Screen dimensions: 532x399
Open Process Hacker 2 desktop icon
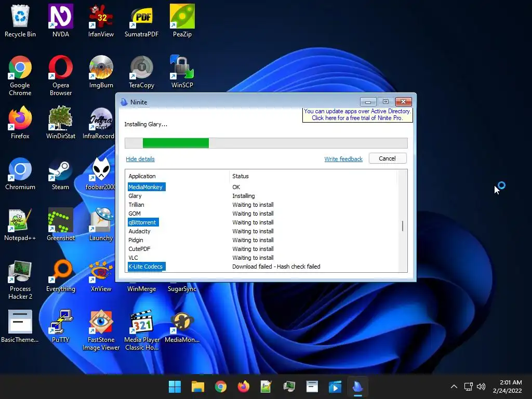[x=20, y=280]
